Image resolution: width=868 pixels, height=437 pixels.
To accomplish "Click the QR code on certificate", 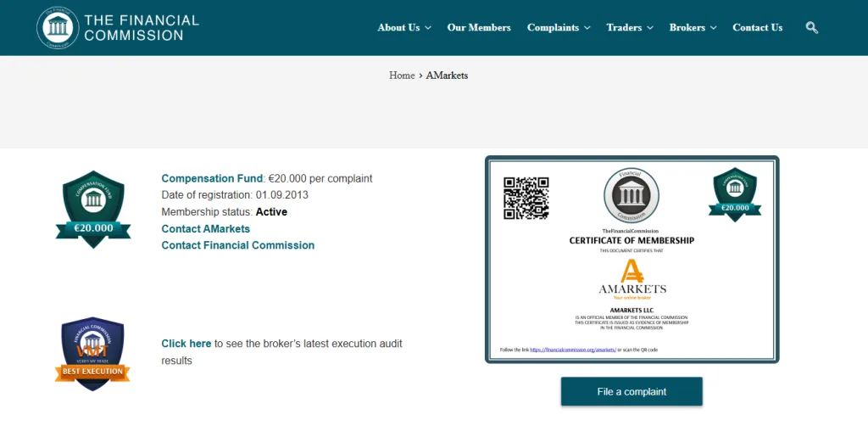I will (526, 198).
